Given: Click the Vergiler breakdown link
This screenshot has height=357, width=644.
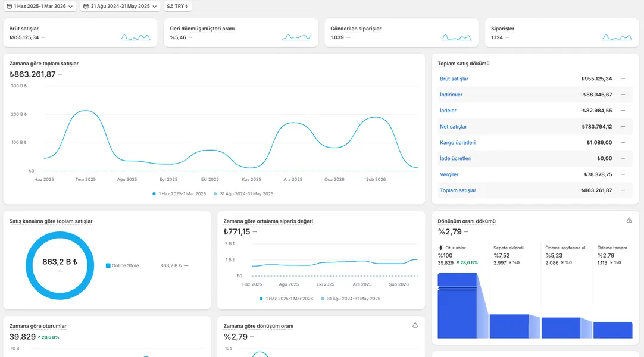Looking at the screenshot, I should (x=449, y=174).
